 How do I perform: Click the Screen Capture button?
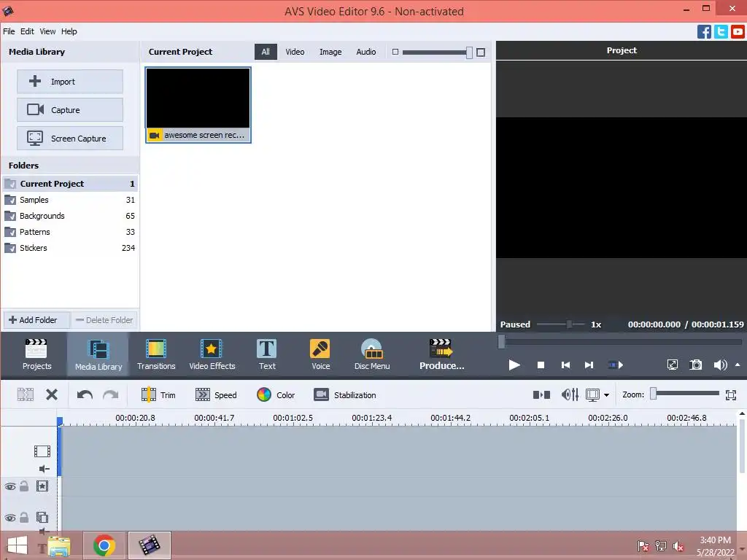click(x=70, y=138)
